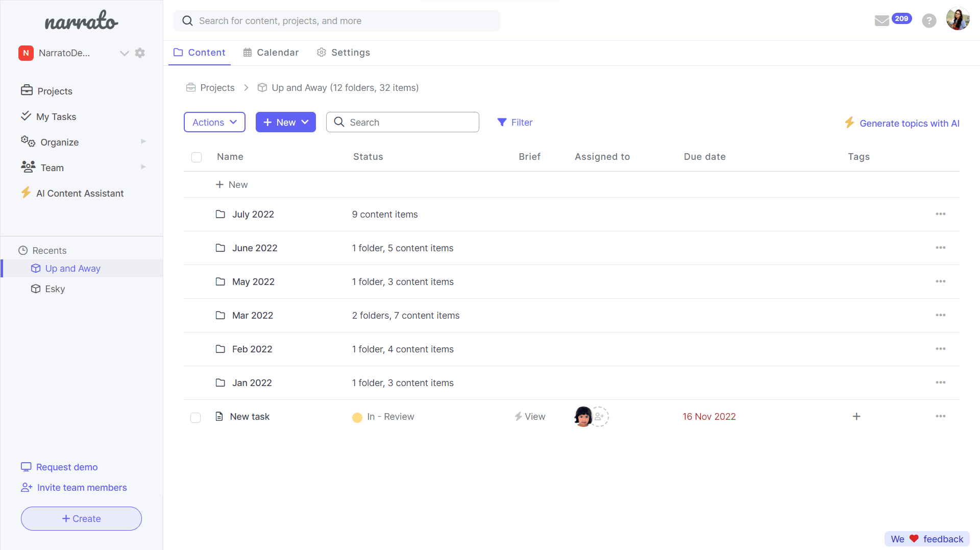The image size is (980, 550).
Task: Click Generate topics with AI
Action: 902,123
